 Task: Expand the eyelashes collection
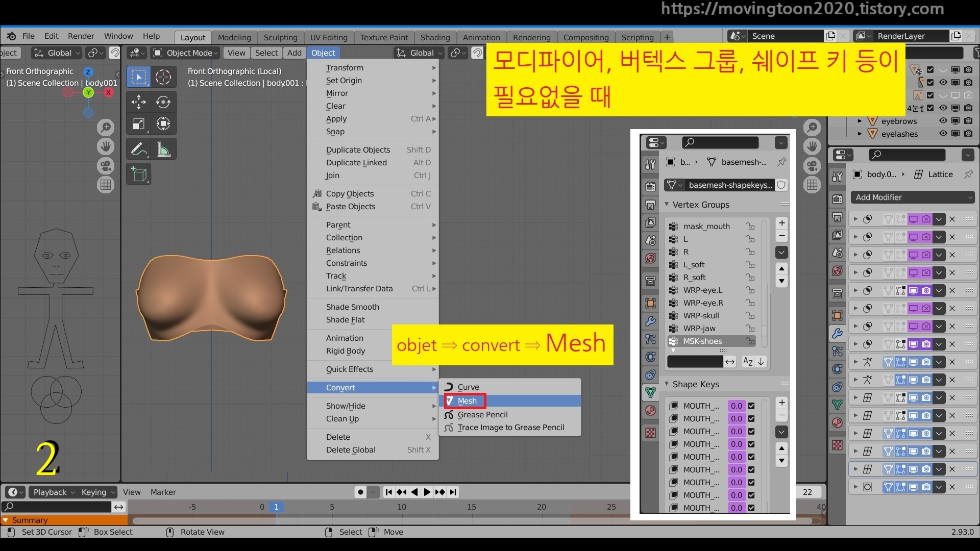[860, 134]
